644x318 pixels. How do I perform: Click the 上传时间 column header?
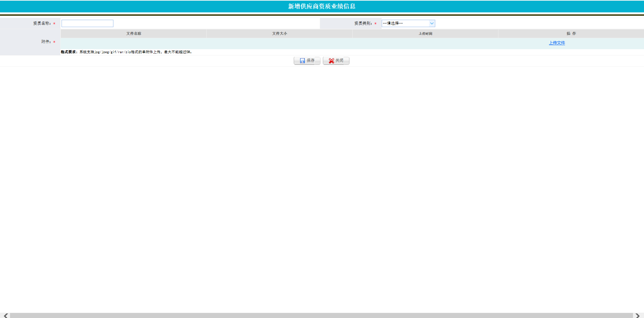tap(425, 33)
